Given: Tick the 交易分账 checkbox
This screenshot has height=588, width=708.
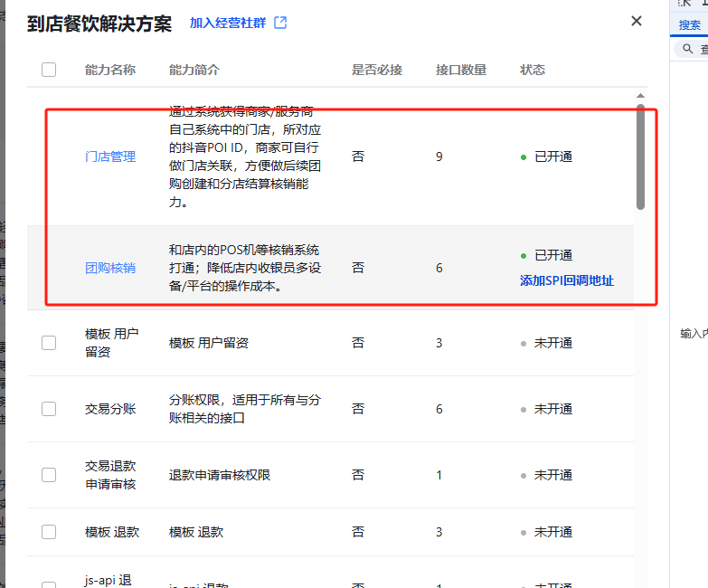Looking at the screenshot, I should pyautogui.click(x=49, y=409).
